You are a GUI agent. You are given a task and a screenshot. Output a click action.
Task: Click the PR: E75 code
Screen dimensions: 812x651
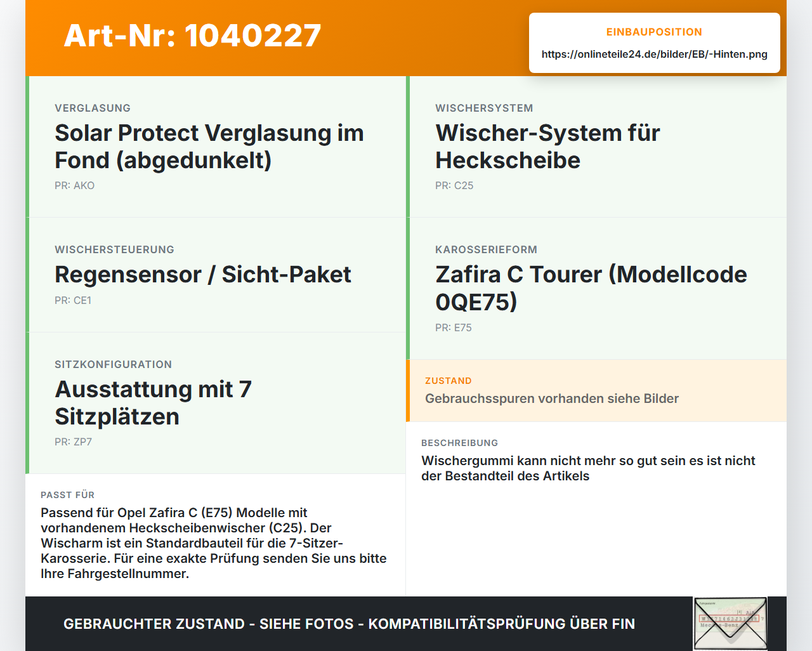[x=454, y=327]
